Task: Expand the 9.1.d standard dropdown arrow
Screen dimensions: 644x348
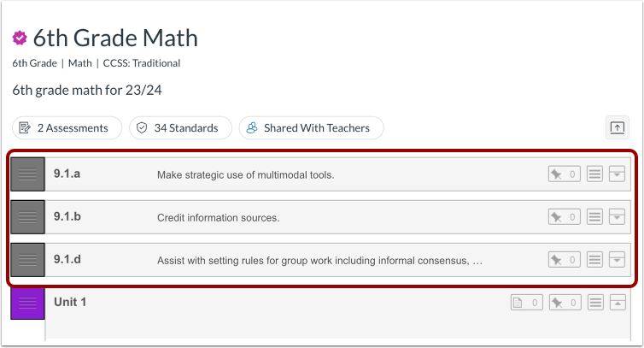Action: (x=618, y=259)
